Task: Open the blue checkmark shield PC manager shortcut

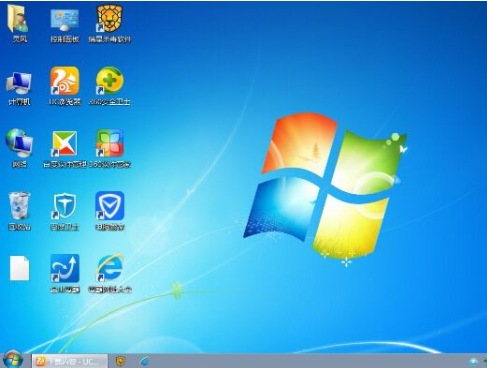Action: 110,211
